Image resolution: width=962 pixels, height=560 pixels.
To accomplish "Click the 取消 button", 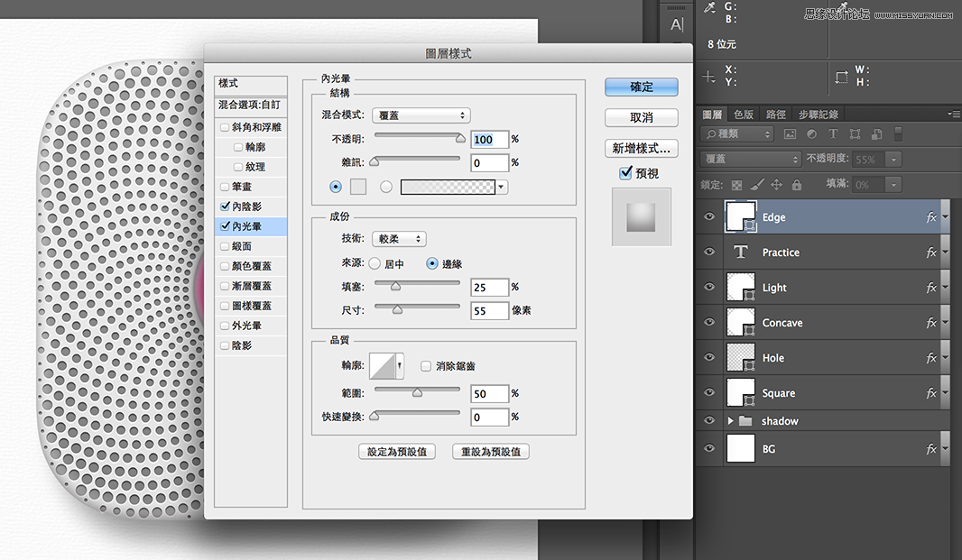I will [641, 117].
